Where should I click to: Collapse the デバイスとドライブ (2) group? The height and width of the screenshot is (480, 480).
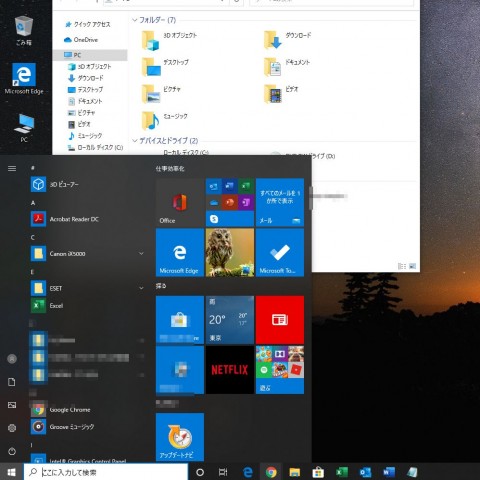pyautogui.click(x=135, y=141)
